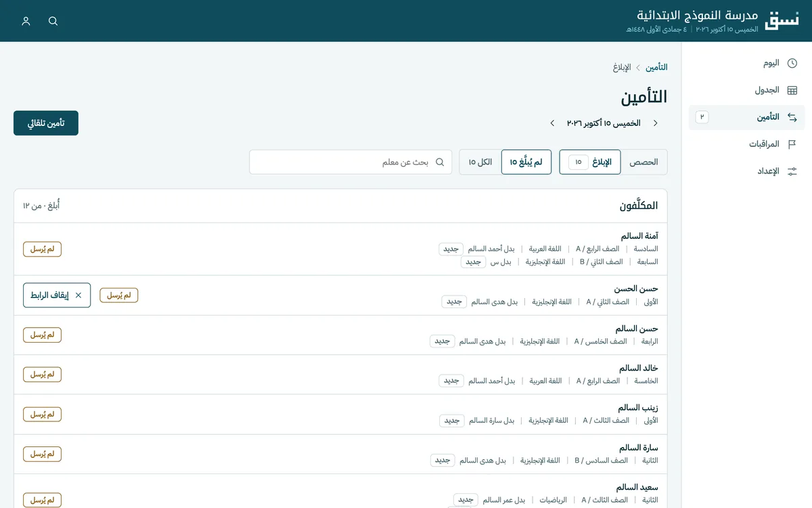The image size is (812, 508).
Task: Click إيقاف الرابط for حسن الحسن
Action: [x=57, y=295]
